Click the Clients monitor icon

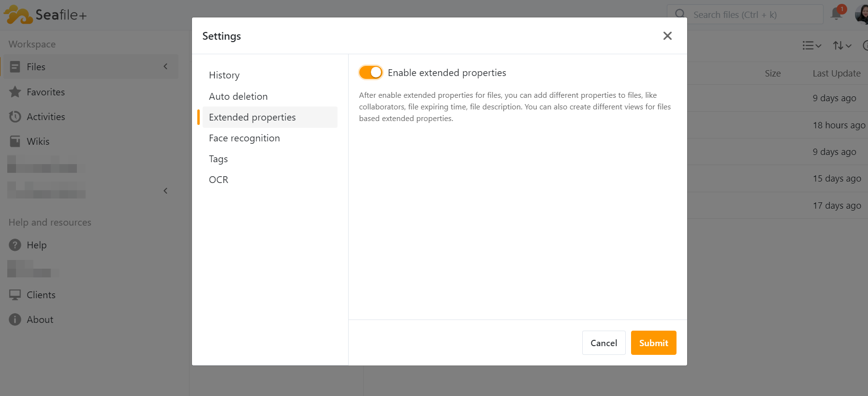point(15,295)
